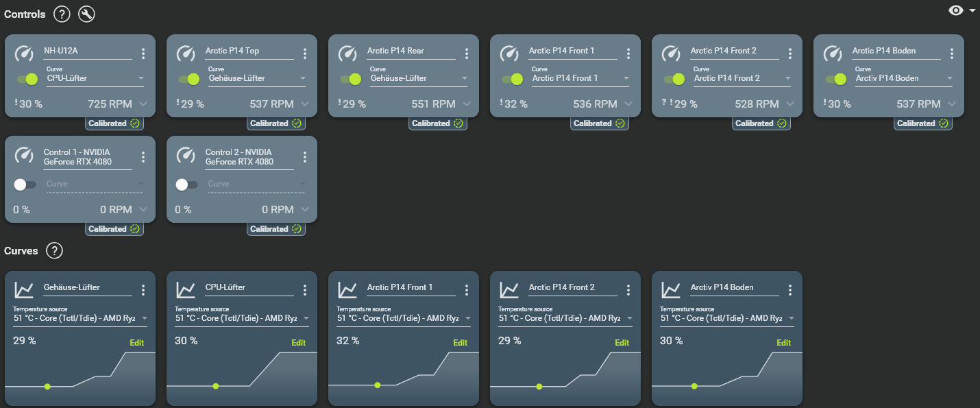This screenshot has width=980, height=408.
Task: Edit the Gehäuse-Lüfter curve
Action: tap(137, 343)
